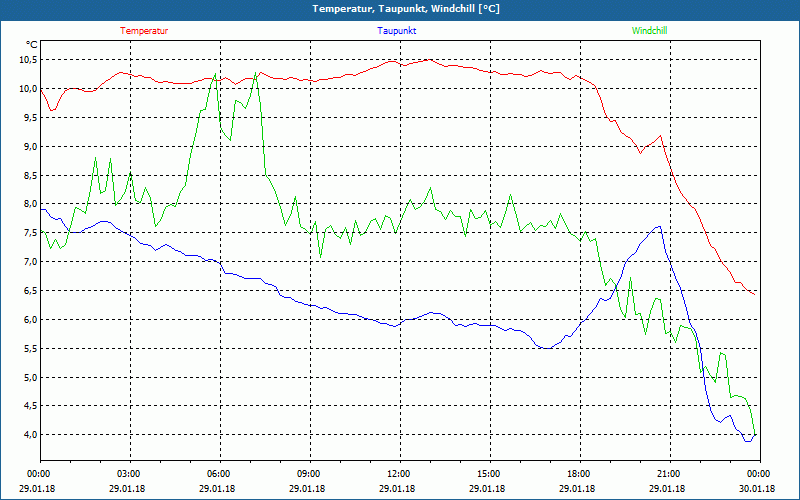
Task: Click the 8,0 y-axis value
Action: (31, 204)
